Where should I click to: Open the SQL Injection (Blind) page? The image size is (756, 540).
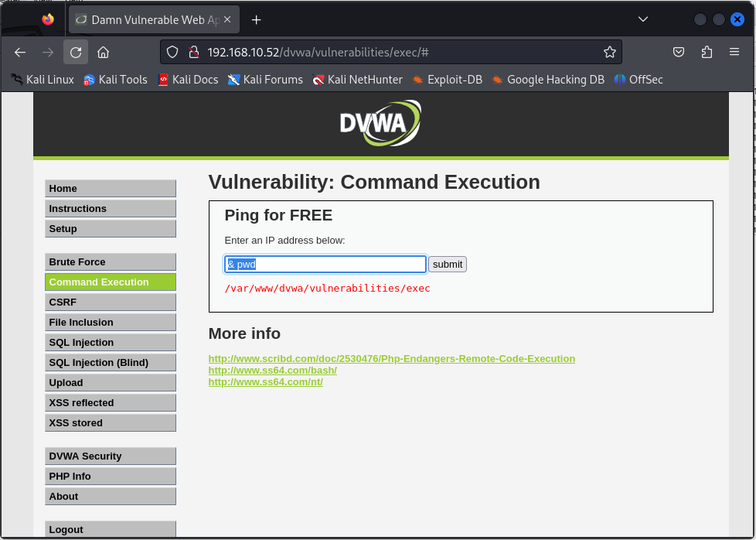pos(111,362)
